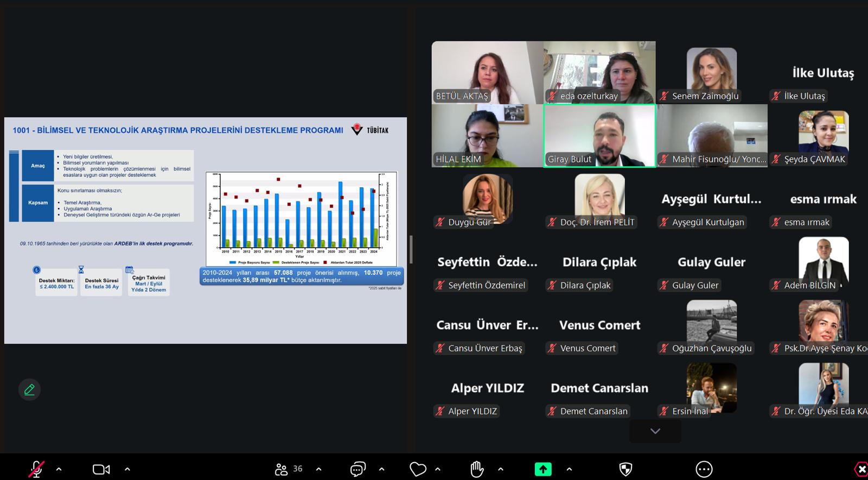The height and width of the screenshot is (480, 868).
Task: Select Giray Bulut's video tile
Action: pos(599,135)
